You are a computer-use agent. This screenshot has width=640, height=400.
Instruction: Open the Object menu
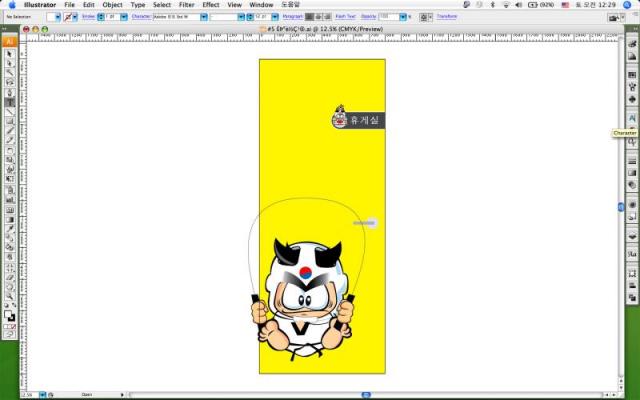112,5
